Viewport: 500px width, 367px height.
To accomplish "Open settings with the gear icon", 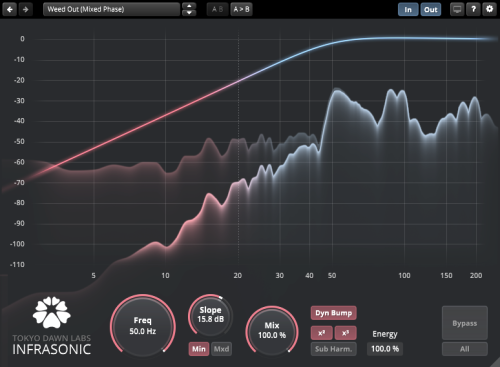I will tap(489, 9).
